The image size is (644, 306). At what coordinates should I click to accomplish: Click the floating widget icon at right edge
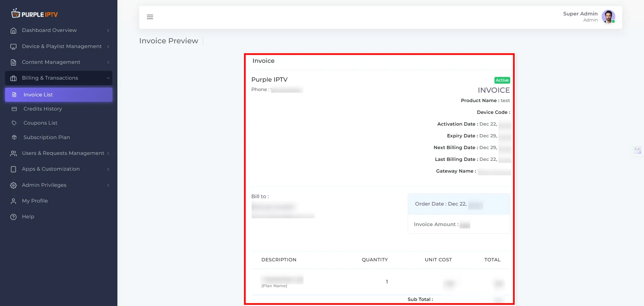click(637, 149)
